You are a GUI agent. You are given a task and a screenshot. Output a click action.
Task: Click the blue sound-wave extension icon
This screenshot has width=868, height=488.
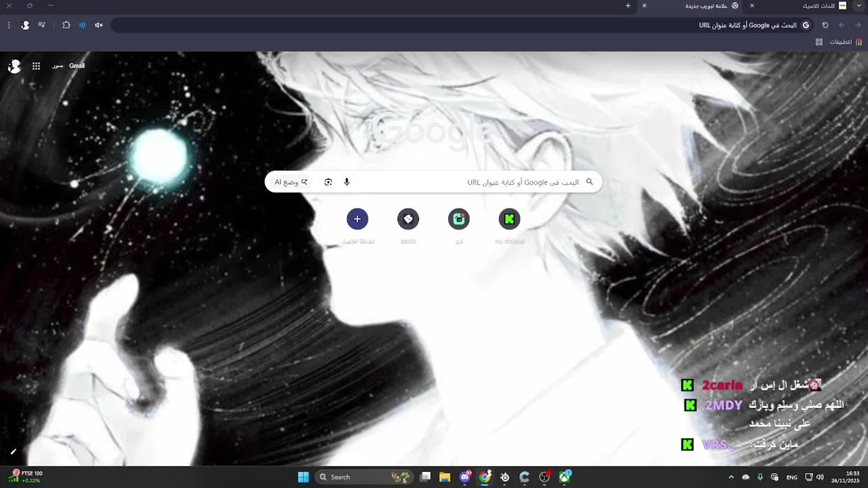click(x=82, y=25)
